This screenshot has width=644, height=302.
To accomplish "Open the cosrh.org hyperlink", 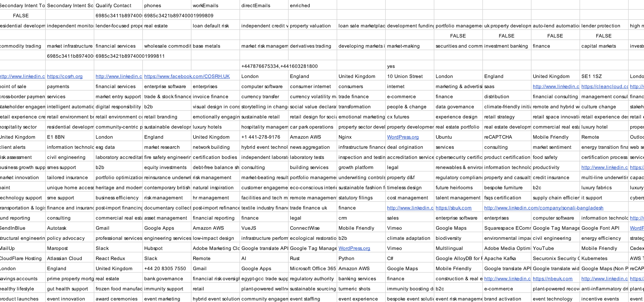I will coord(64,76).
